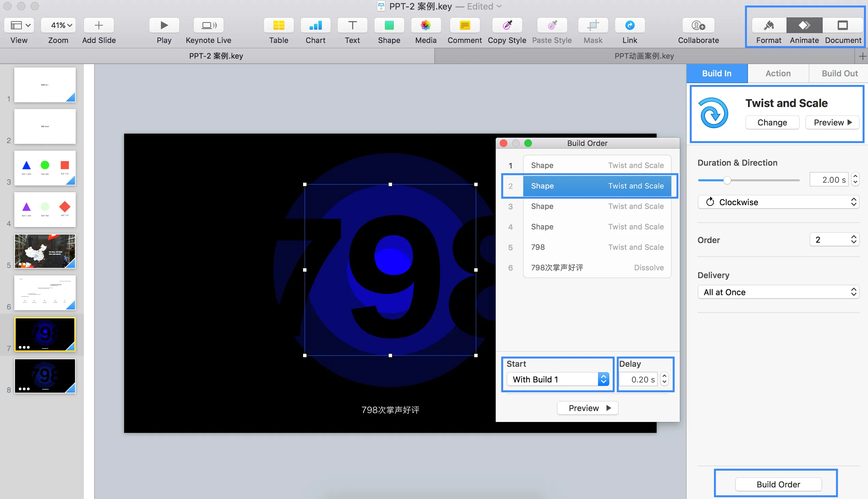
Task: Switch to Document inspector
Action: (x=843, y=25)
